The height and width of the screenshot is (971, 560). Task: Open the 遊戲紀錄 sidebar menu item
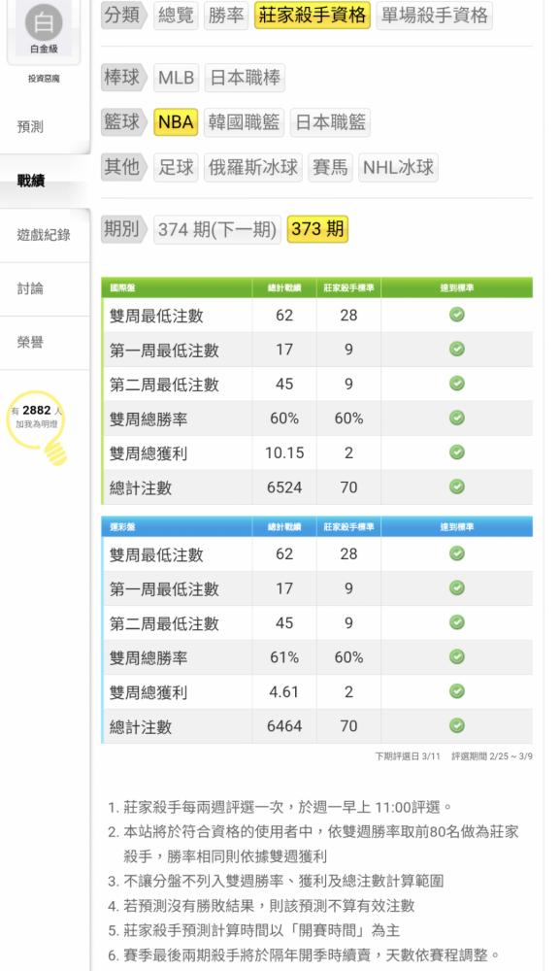(45, 235)
